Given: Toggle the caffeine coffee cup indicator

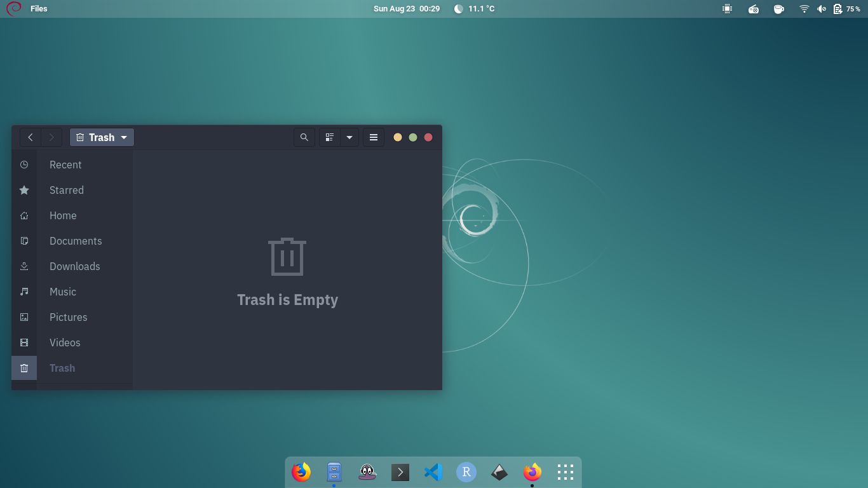Looking at the screenshot, I should click(x=778, y=9).
